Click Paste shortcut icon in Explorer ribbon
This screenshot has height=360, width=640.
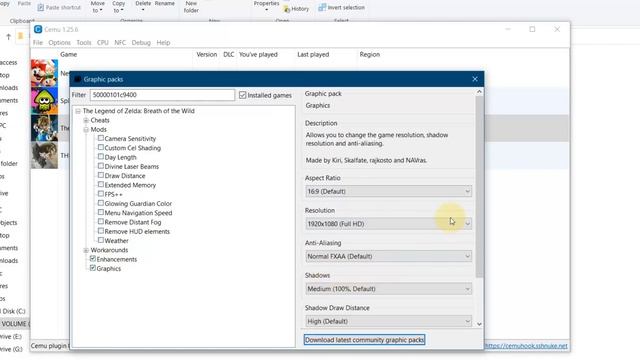41,7
